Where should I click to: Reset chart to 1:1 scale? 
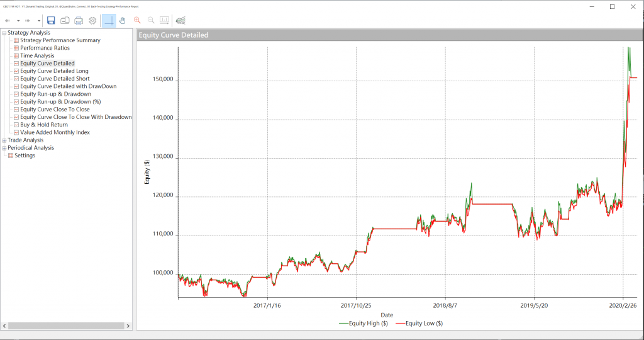[x=164, y=20]
